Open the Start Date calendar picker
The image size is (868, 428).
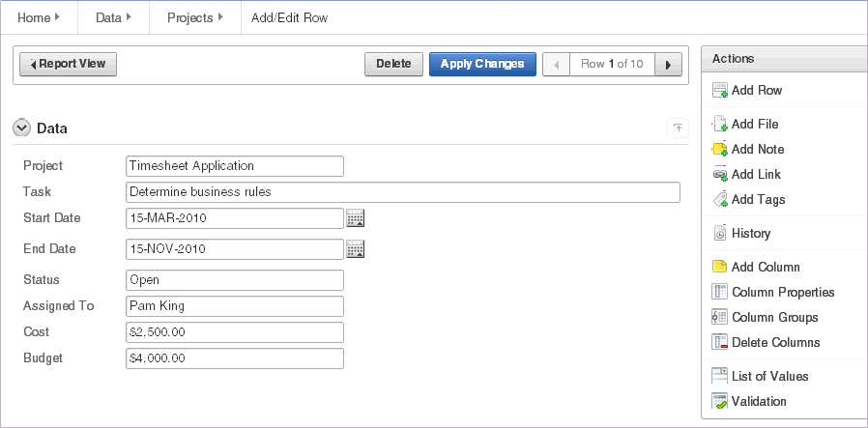point(355,218)
